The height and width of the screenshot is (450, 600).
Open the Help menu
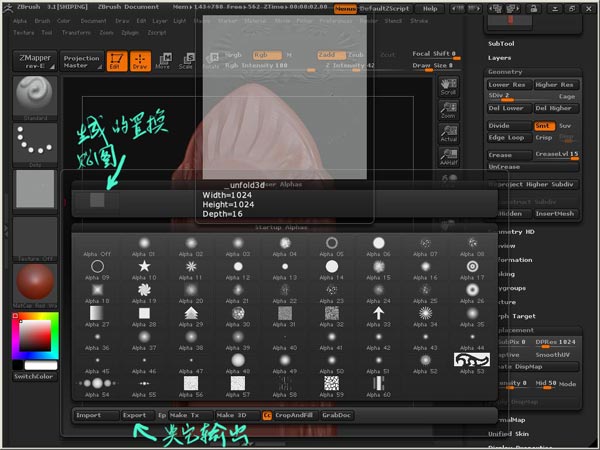click(x=430, y=8)
